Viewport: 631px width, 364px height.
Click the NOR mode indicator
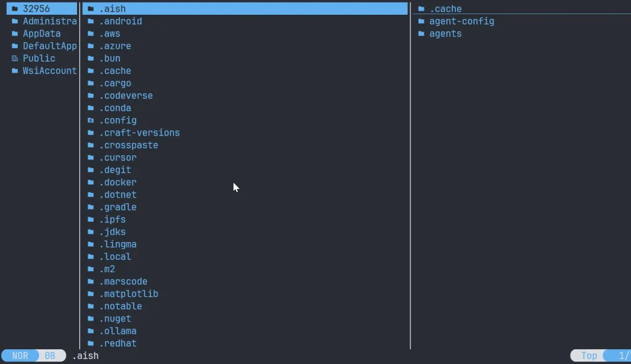(x=20, y=356)
